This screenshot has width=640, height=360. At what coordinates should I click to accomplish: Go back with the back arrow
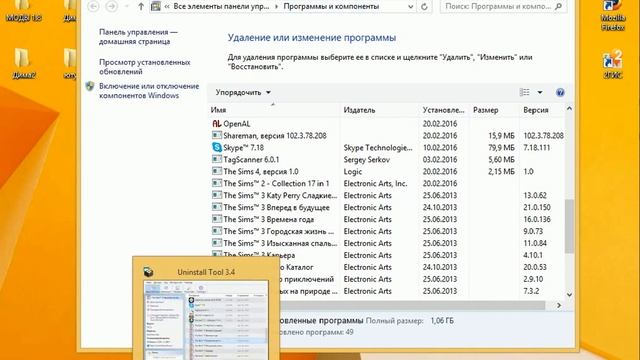[93, 7]
